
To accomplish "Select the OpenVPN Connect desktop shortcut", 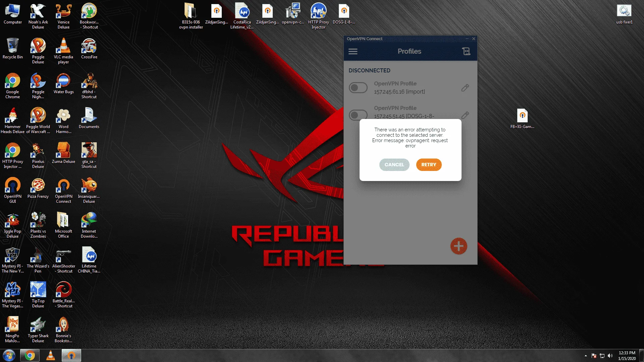I will pos(63,190).
